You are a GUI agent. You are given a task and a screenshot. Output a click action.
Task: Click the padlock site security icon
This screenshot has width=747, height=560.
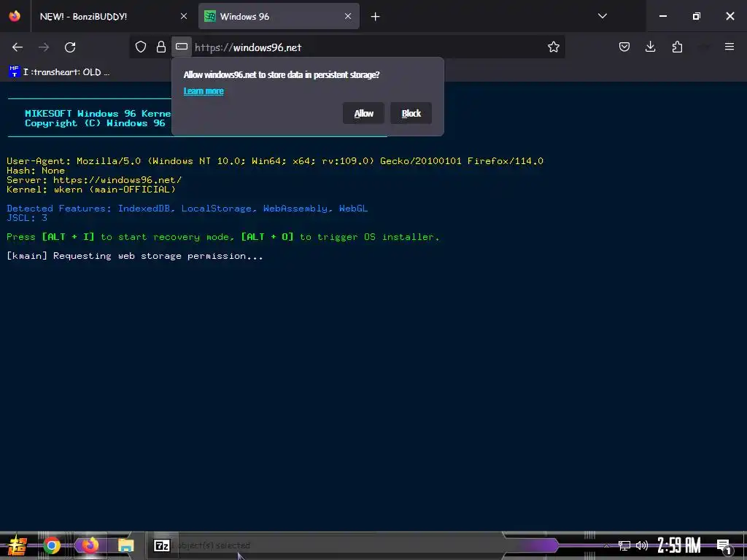[x=161, y=47]
